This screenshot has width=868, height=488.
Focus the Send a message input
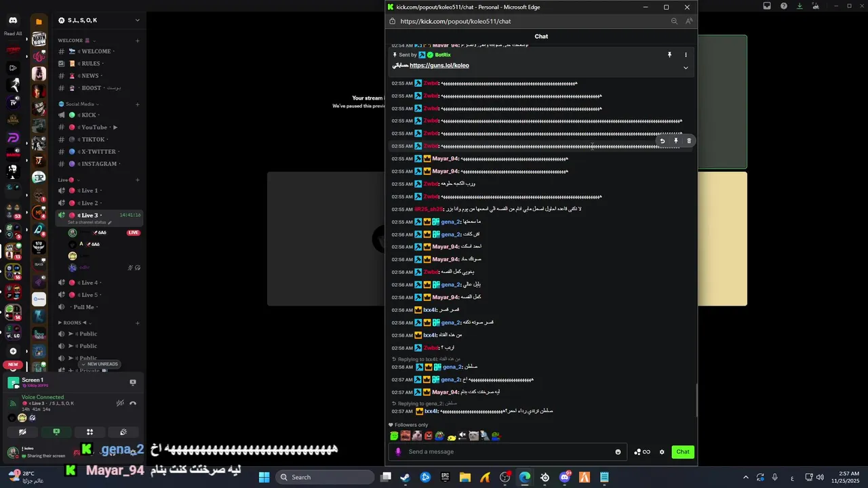(x=509, y=452)
